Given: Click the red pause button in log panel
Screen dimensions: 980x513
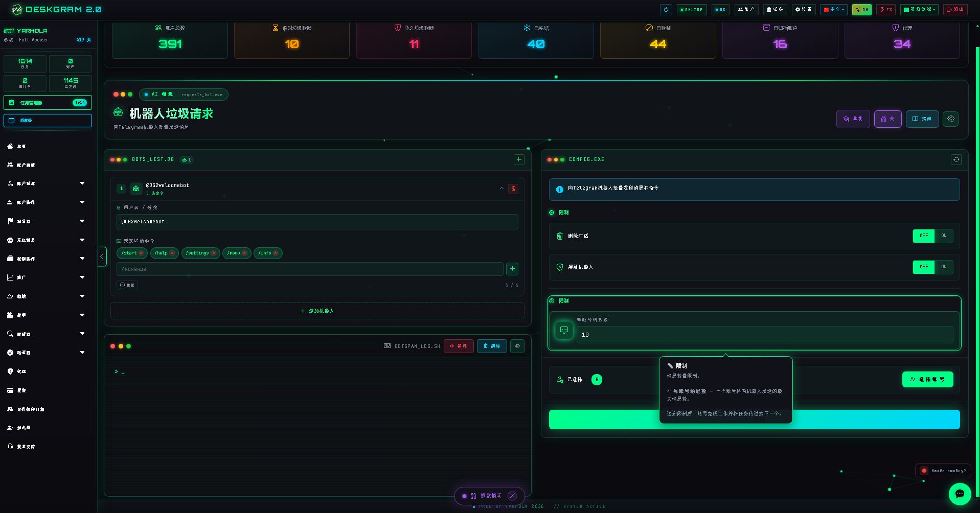Looking at the screenshot, I should [459, 346].
